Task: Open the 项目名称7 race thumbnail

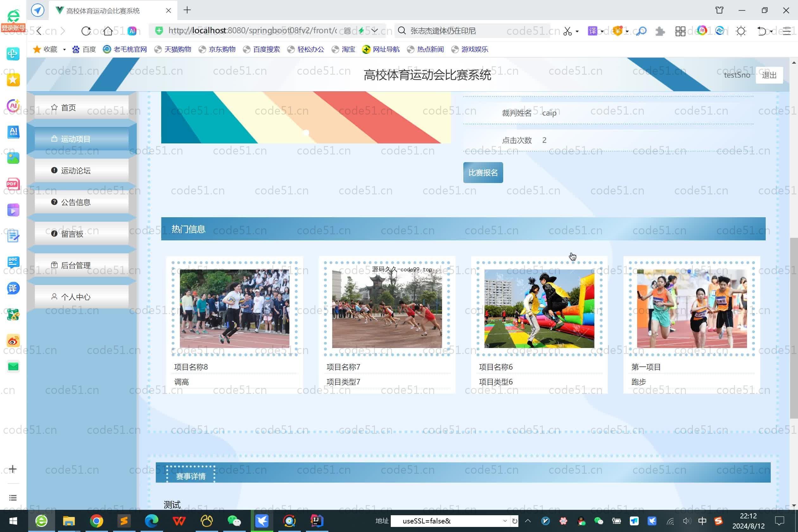Action: 387,308
